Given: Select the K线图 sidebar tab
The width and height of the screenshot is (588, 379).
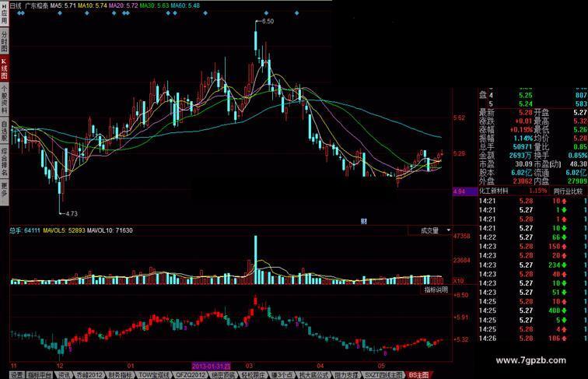Looking at the screenshot, I should click(x=4, y=68).
